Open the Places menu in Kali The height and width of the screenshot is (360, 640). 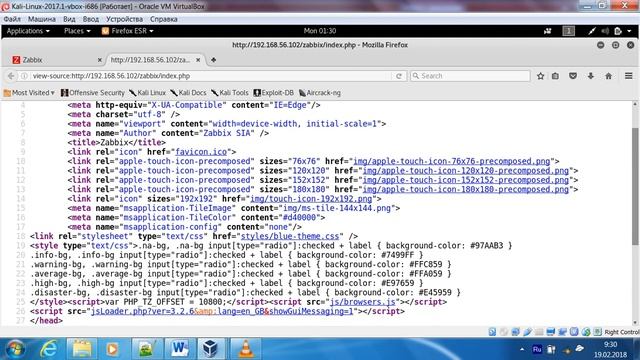pos(77,31)
